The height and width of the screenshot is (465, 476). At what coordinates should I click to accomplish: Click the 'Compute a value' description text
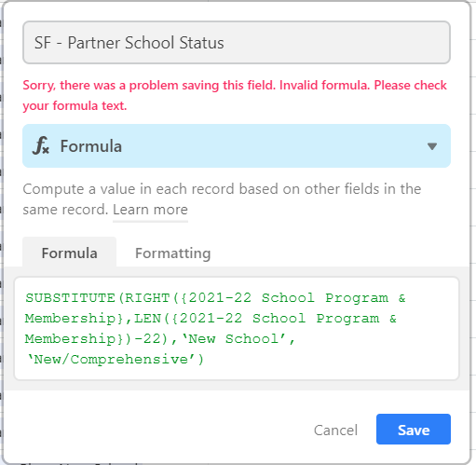click(x=222, y=198)
